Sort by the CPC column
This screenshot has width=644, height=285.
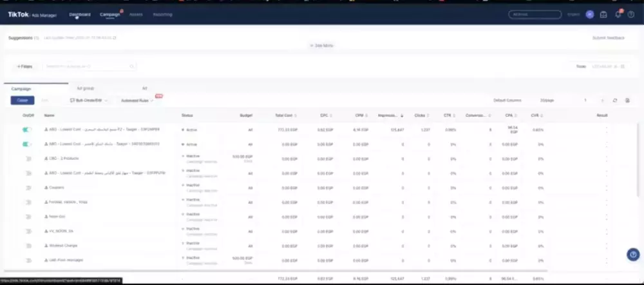[x=331, y=115]
